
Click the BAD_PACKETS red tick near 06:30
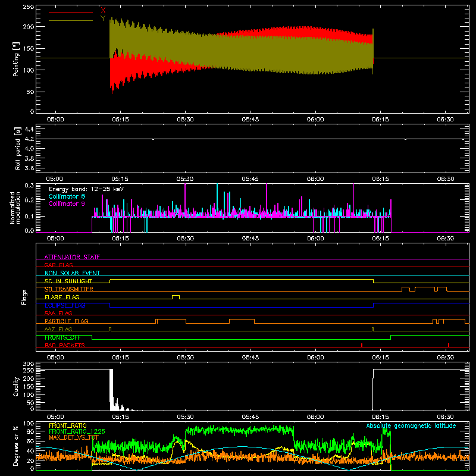pyautogui.click(x=449, y=345)
